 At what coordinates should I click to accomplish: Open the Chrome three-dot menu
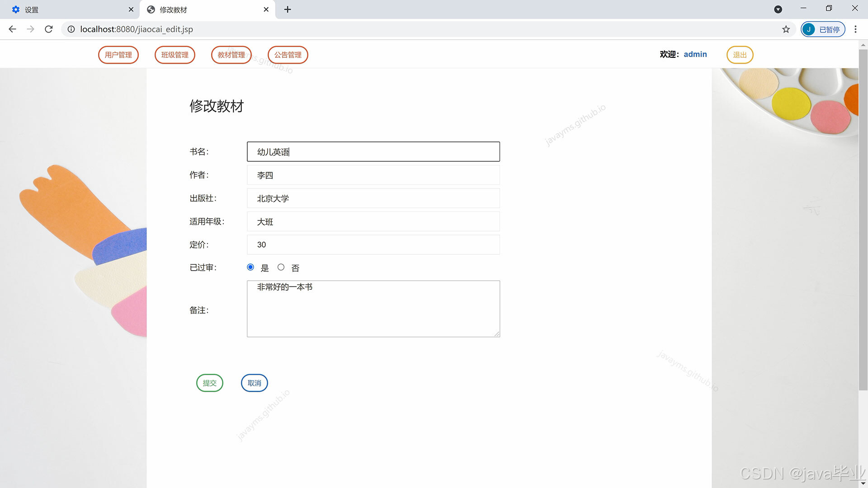[855, 29]
